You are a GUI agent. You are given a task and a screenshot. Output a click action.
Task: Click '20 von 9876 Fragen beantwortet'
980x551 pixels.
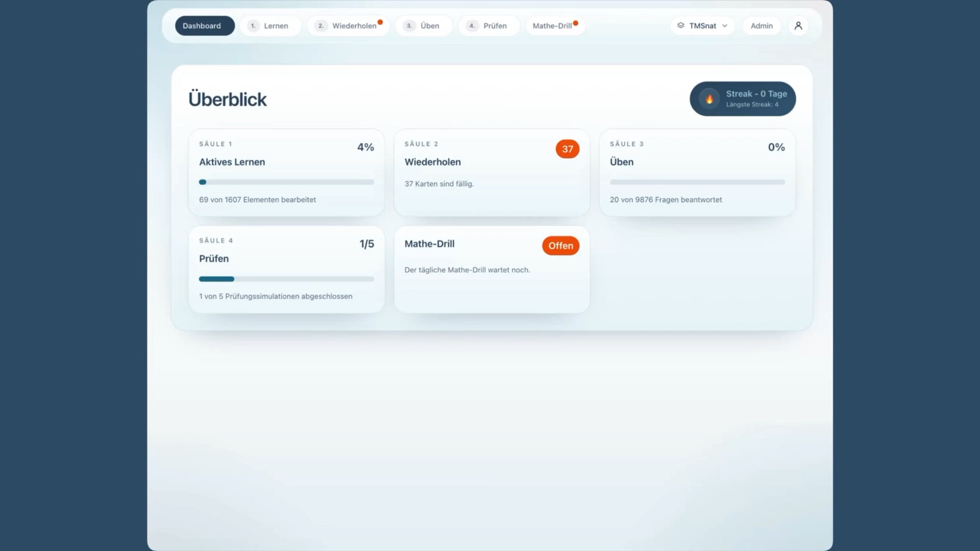(x=666, y=200)
